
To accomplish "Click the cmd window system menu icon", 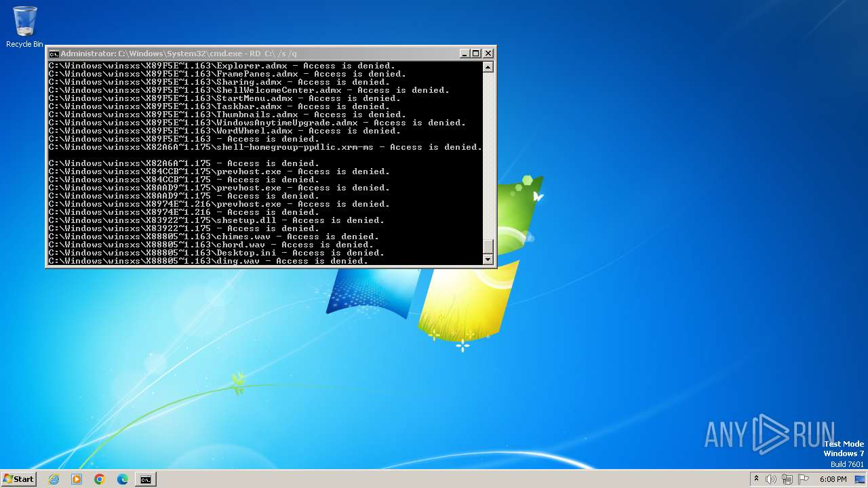I will (54, 54).
